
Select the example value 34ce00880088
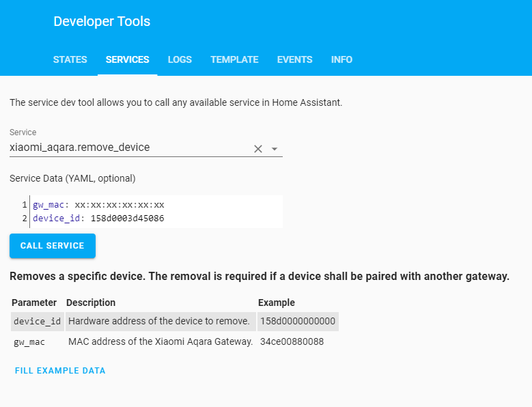[x=292, y=341]
